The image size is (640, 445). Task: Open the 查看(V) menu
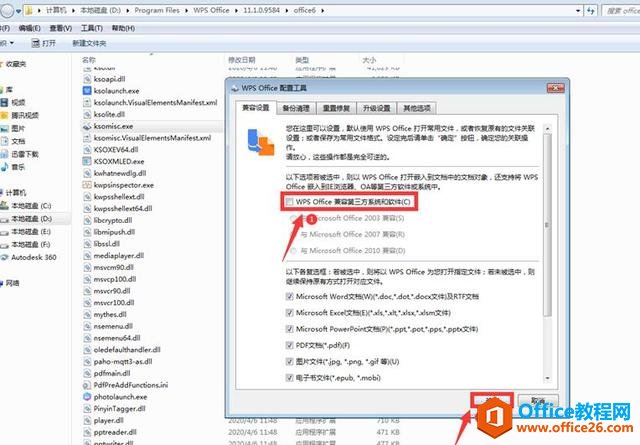(x=61, y=28)
